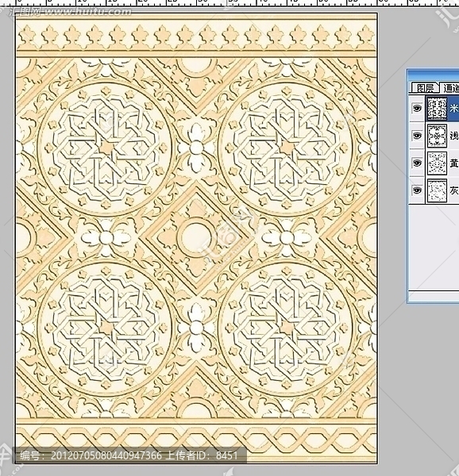Click the ring inside the central diamond

click(x=195, y=237)
